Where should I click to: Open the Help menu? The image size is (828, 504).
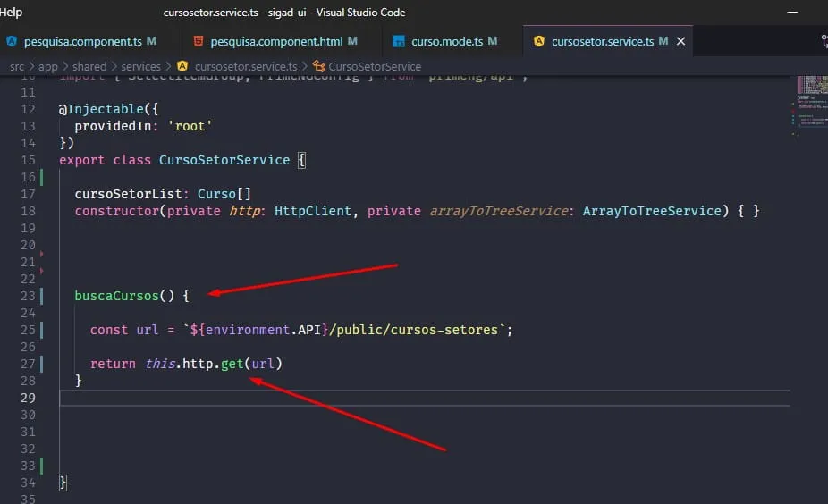(x=11, y=13)
